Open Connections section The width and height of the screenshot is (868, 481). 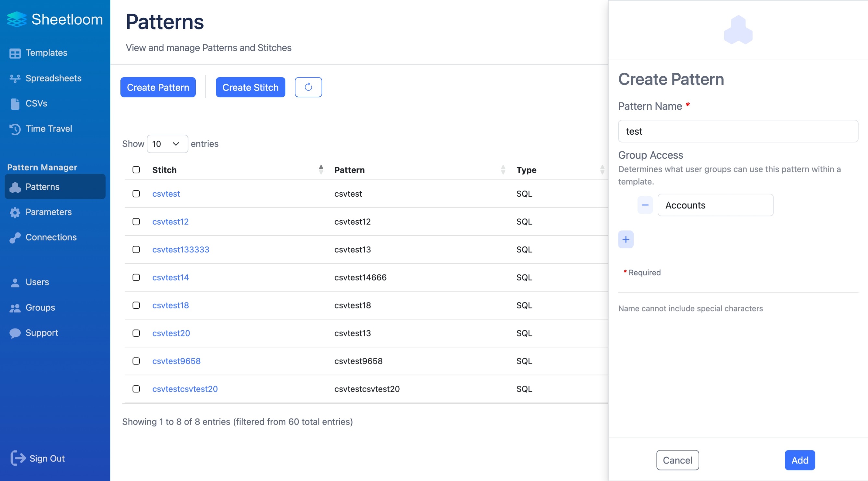click(51, 237)
